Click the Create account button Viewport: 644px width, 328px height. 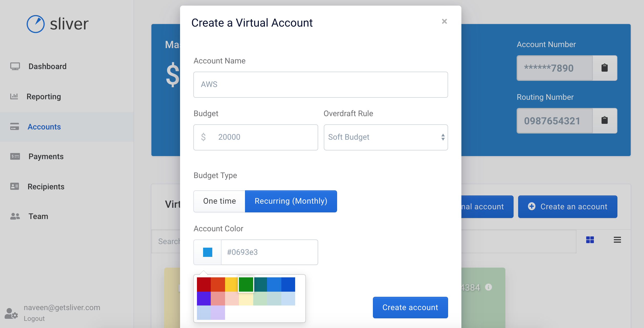tap(410, 308)
